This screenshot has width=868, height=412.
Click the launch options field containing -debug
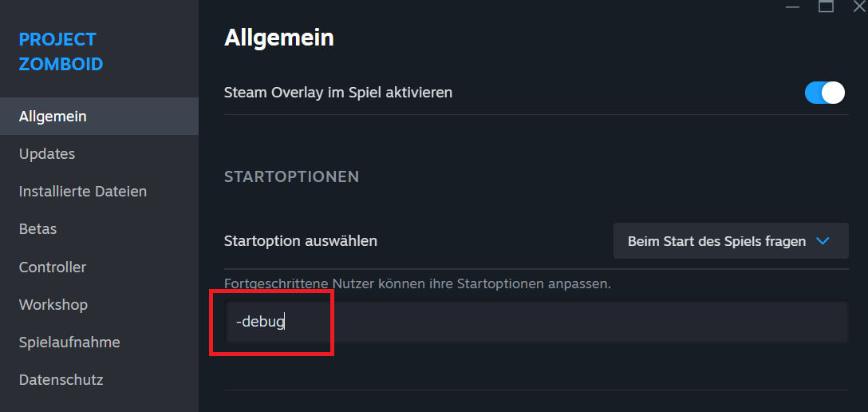point(535,323)
